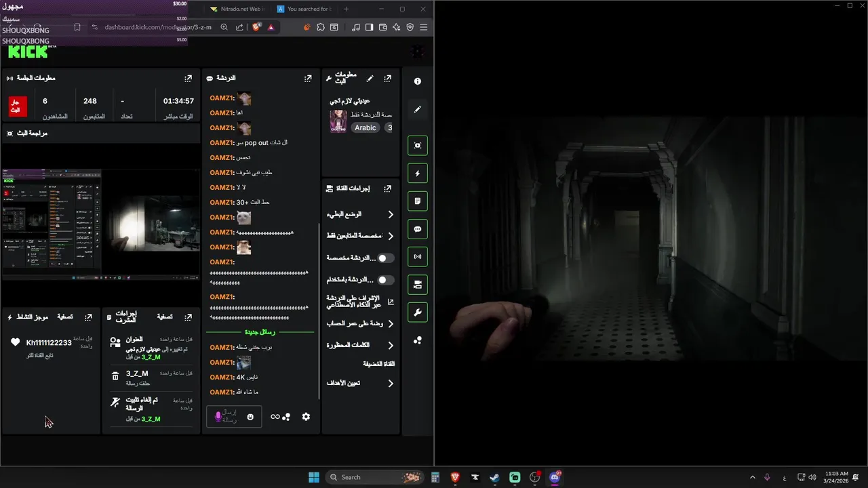Pop out the channel actions panel
The width and height of the screenshot is (868, 488).
click(387, 188)
